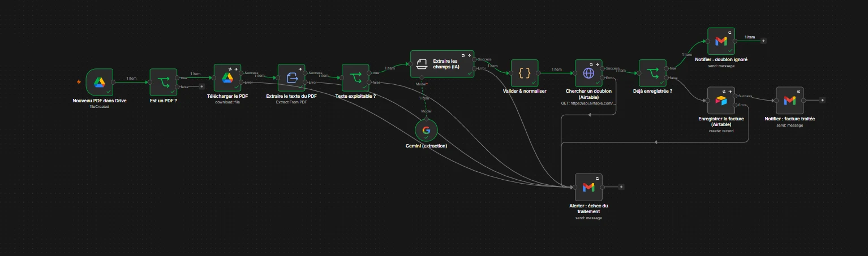Viewport: 868px width, 256px height.
Task: Click the false output of Texte exploitable ?
Action: click(370, 83)
